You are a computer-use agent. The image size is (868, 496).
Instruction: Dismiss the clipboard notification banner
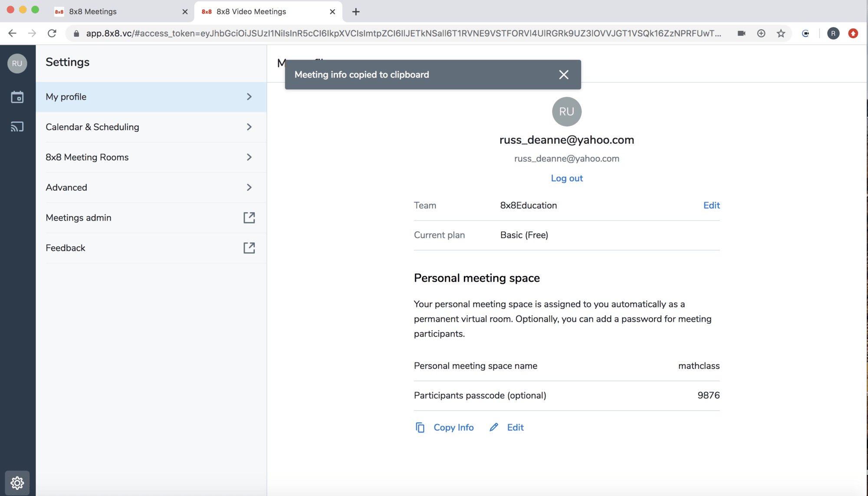pyautogui.click(x=563, y=75)
